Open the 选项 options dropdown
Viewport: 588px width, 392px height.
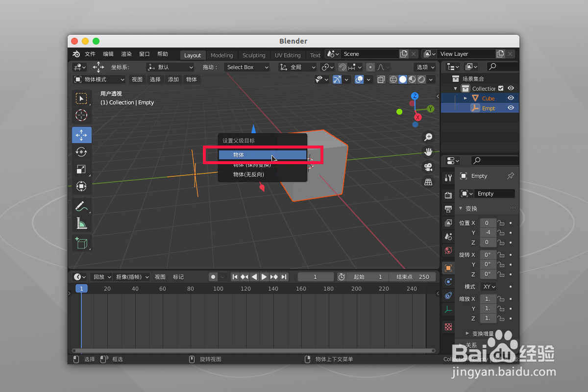pyautogui.click(x=425, y=67)
